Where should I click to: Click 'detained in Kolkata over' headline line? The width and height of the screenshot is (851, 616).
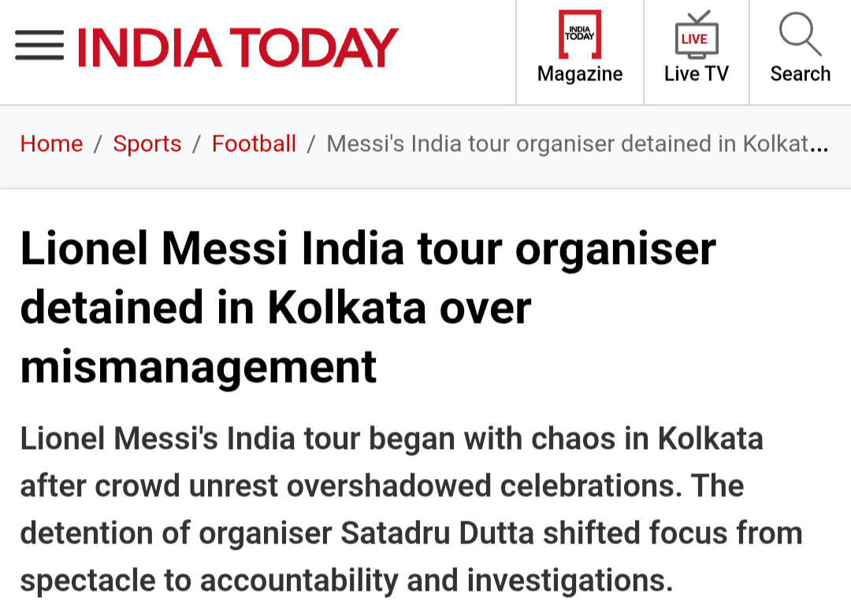click(x=276, y=307)
